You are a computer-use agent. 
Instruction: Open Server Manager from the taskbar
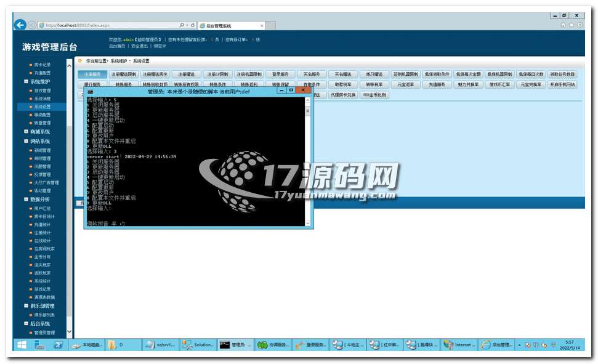pos(40,345)
